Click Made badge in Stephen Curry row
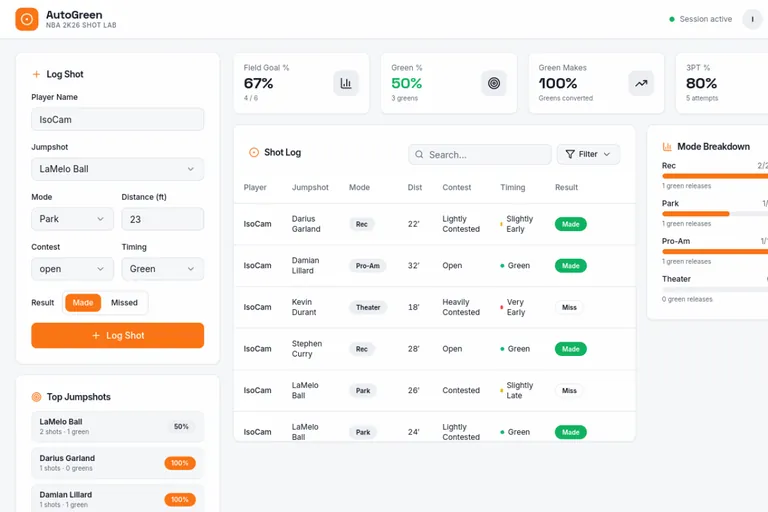Image resolution: width=768 pixels, height=512 pixels. coord(571,349)
